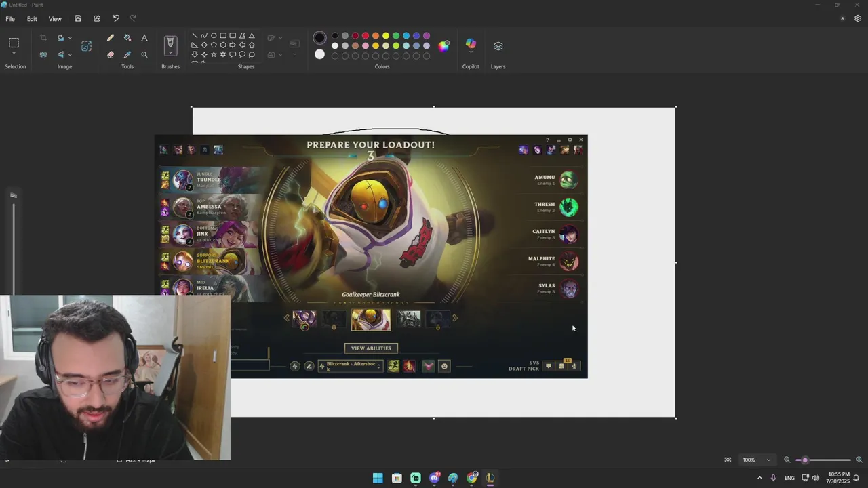Viewport: 868px width, 488px height.
Task: Choose the Curve shape
Action: click(x=204, y=35)
